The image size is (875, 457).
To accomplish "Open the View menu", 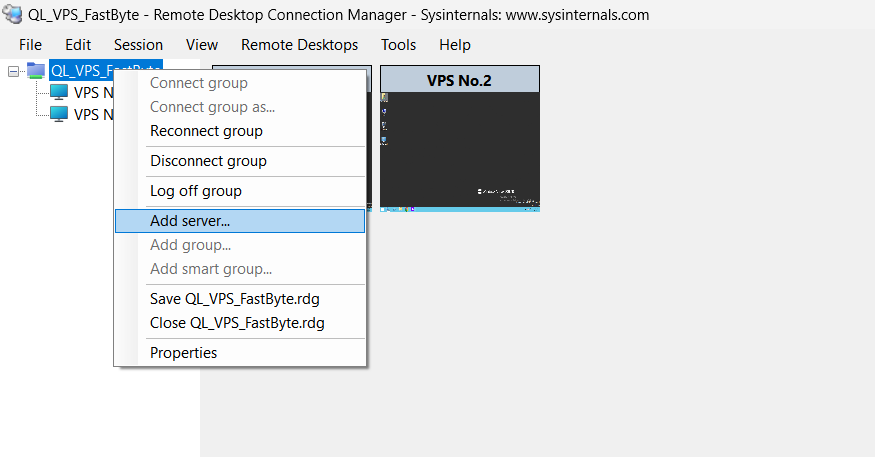I will coord(202,45).
